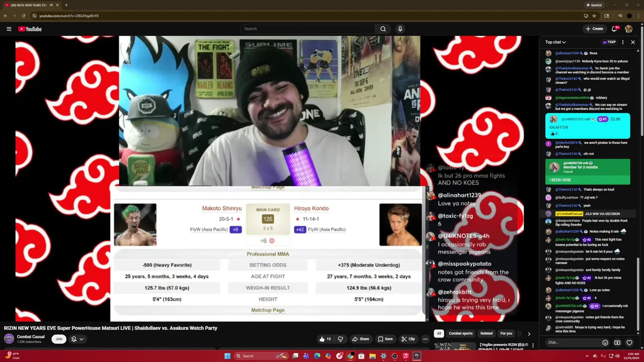644x362 pixels.
Task: Dislike the video with thumbs down
Action: 341,339
